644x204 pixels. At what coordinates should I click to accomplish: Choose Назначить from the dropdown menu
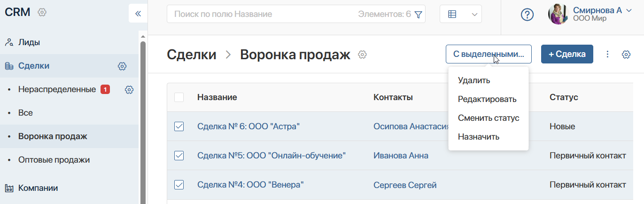coord(479,137)
